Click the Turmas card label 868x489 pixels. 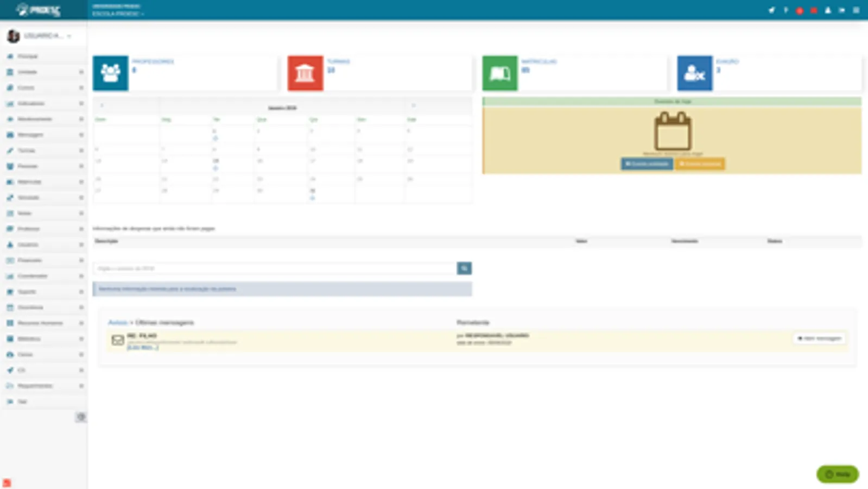(338, 61)
